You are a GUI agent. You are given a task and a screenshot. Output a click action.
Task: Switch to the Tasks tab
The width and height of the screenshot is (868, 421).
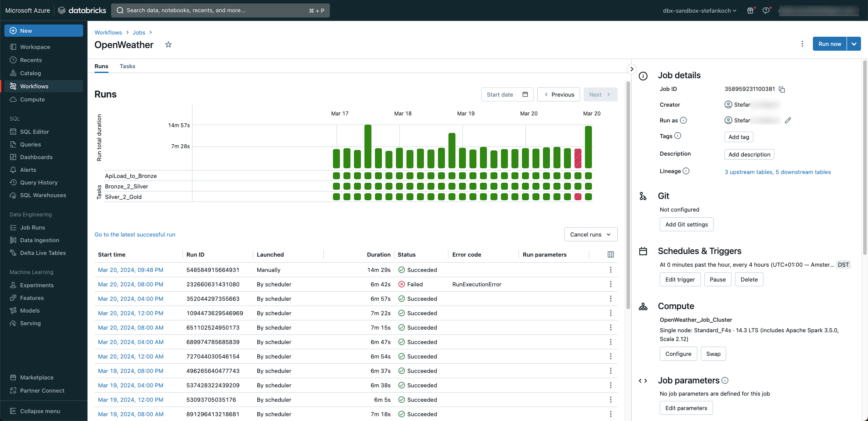click(127, 66)
